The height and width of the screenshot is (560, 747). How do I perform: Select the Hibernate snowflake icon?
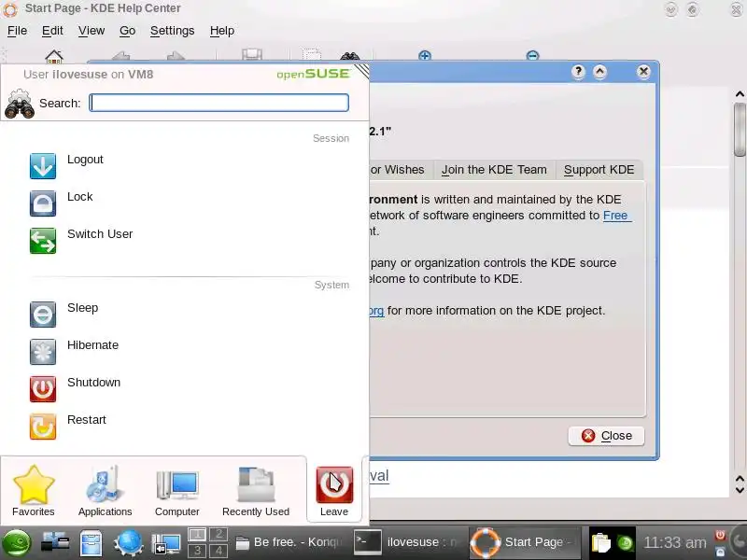[43, 352]
